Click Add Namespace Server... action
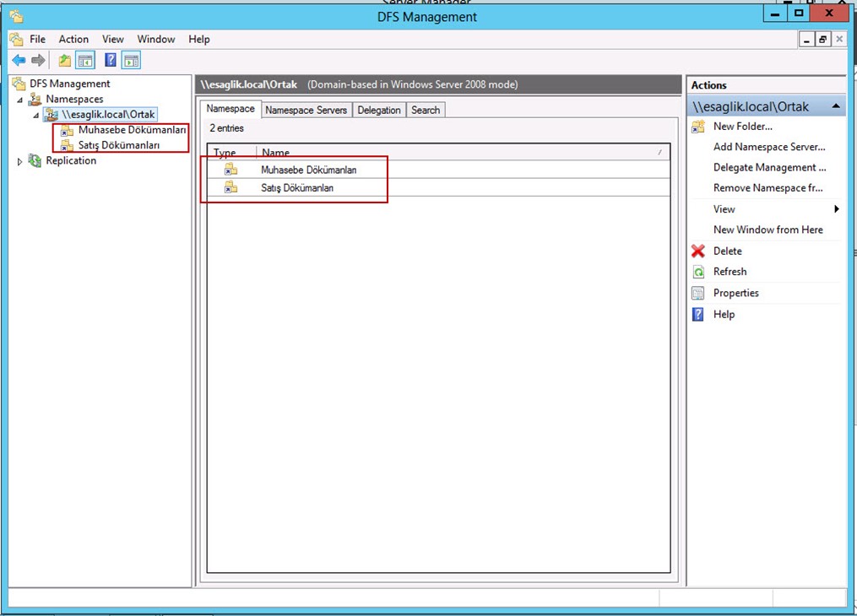Viewport: 857px width, 616px height. (x=769, y=147)
